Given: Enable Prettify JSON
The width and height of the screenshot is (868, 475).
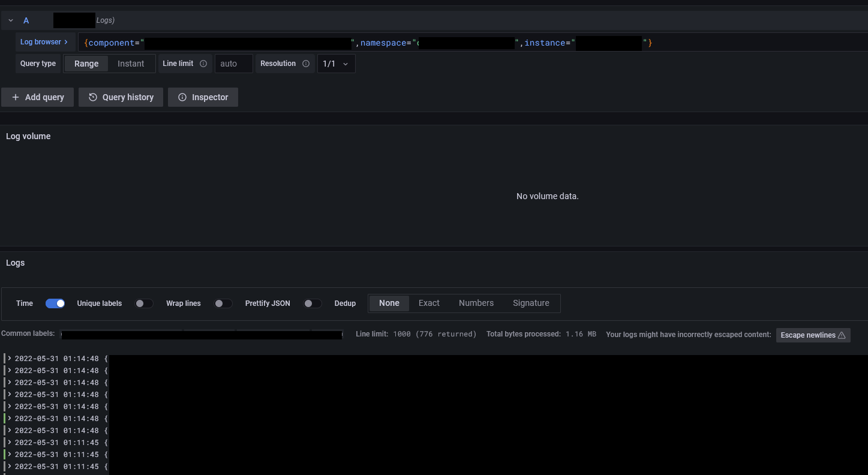Looking at the screenshot, I should (313, 303).
